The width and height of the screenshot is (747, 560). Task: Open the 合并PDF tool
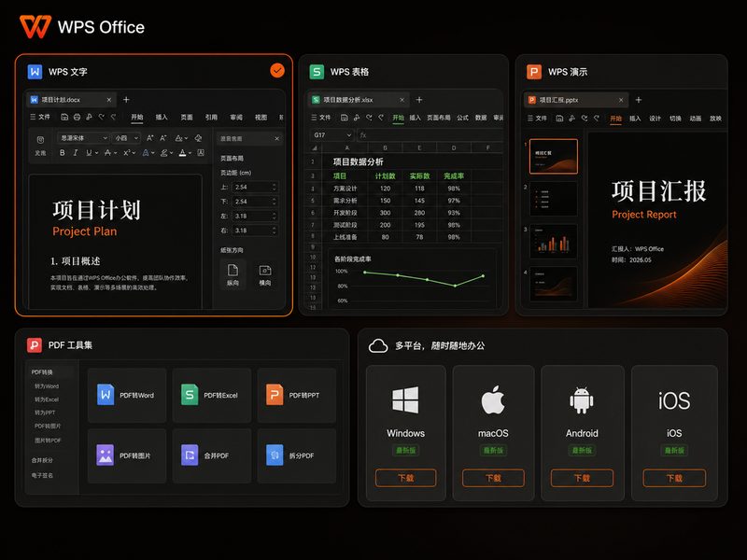212,455
